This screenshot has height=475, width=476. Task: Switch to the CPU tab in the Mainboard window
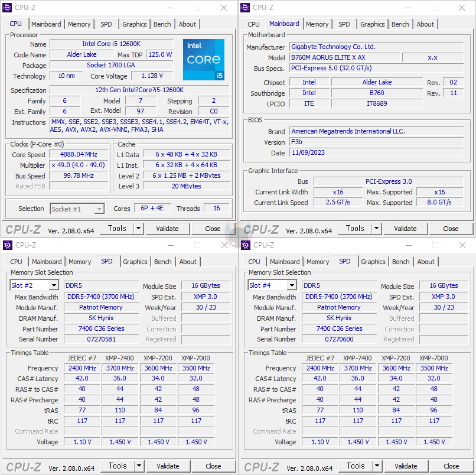coord(253,24)
